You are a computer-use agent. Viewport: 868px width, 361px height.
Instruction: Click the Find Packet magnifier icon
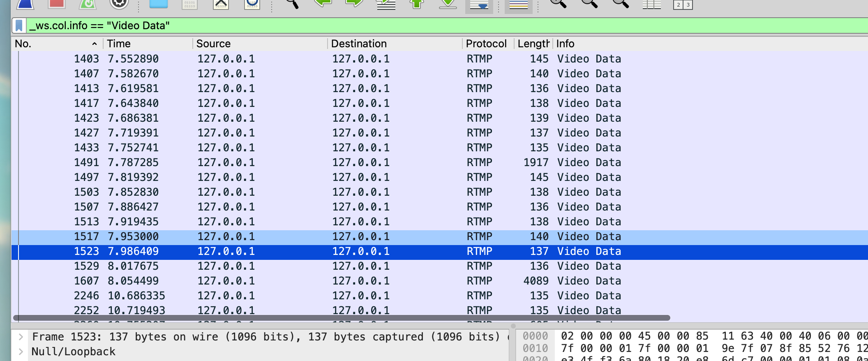[x=292, y=4]
